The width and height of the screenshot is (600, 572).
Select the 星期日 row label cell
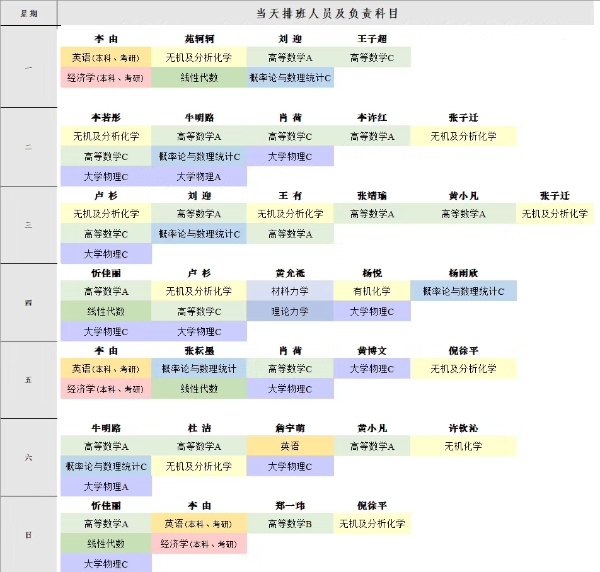click(29, 535)
